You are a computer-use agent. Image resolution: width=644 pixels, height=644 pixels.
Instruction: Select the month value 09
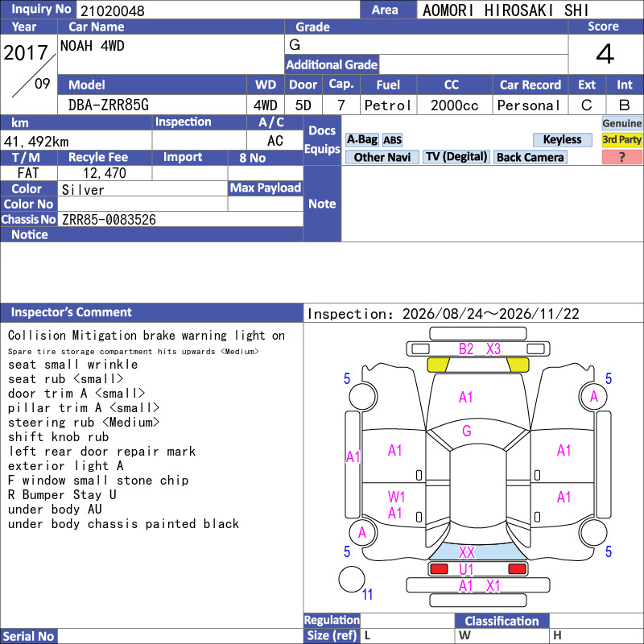tap(43, 84)
